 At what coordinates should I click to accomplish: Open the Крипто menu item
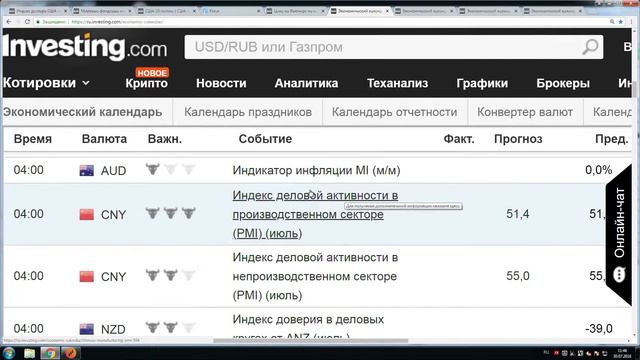coord(147,83)
